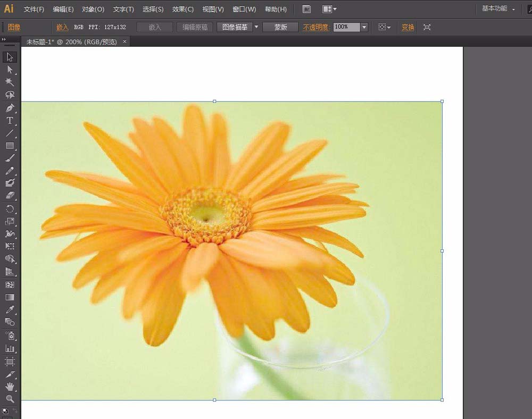532x419 pixels.
Task: Click the placed flower image on canvas
Action: (x=232, y=250)
